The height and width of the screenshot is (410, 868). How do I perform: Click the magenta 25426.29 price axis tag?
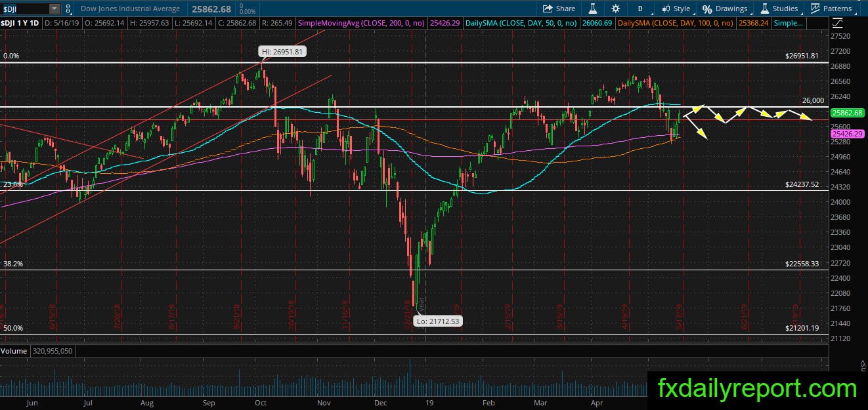(x=846, y=133)
